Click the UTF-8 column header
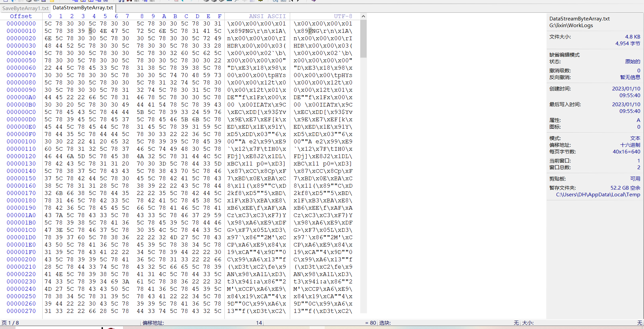 342,16
